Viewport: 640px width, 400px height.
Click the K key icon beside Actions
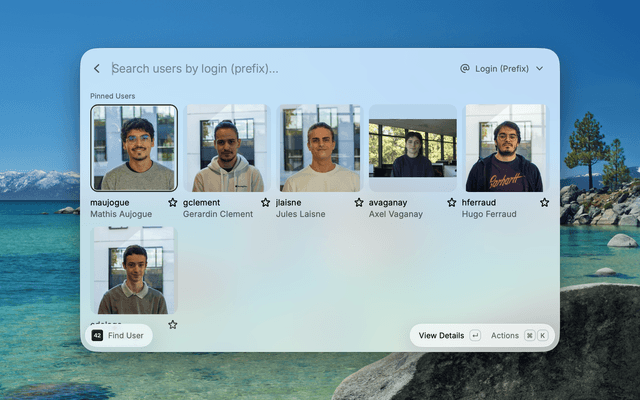pyautogui.click(x=542, y=336)
